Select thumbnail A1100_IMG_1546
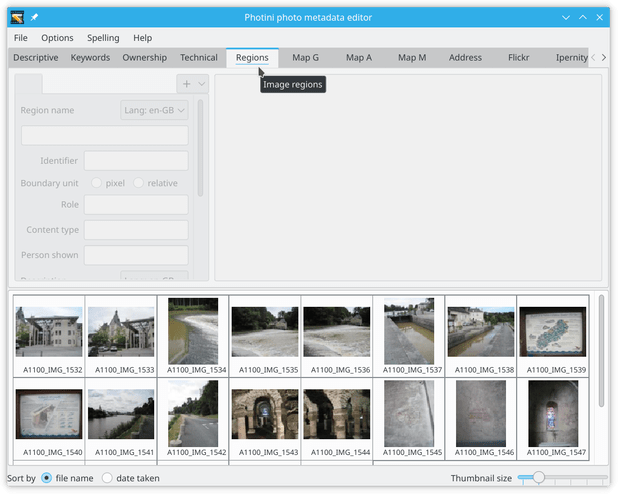The height and width of the screenshot is (494, 618). (x=481, y=418)
